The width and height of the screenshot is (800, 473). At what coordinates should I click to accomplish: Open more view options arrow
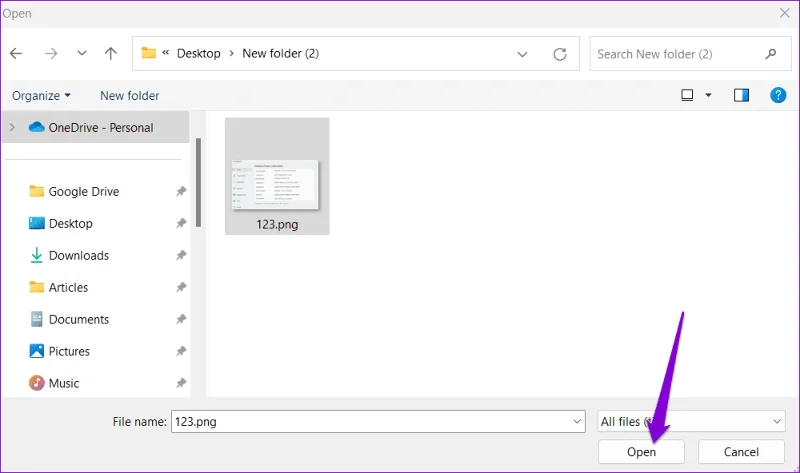708,95
